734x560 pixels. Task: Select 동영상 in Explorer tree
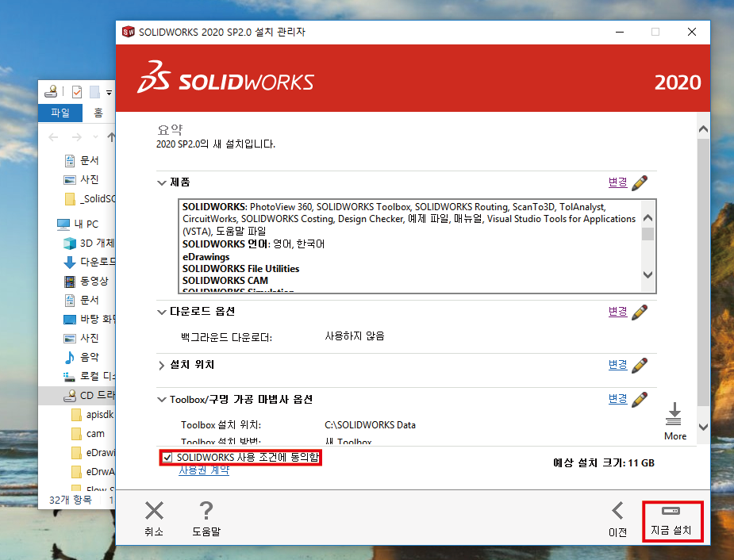point(86,281)
